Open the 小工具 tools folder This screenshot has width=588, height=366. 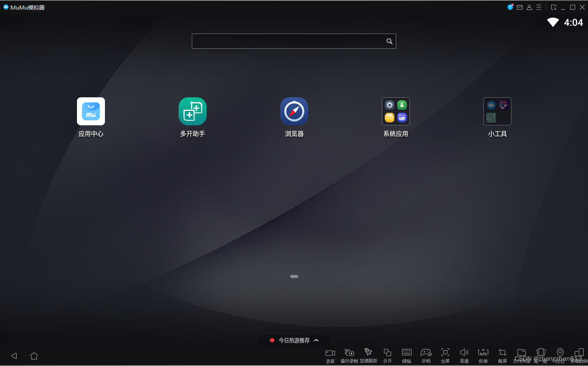click(x=497, y=111)
